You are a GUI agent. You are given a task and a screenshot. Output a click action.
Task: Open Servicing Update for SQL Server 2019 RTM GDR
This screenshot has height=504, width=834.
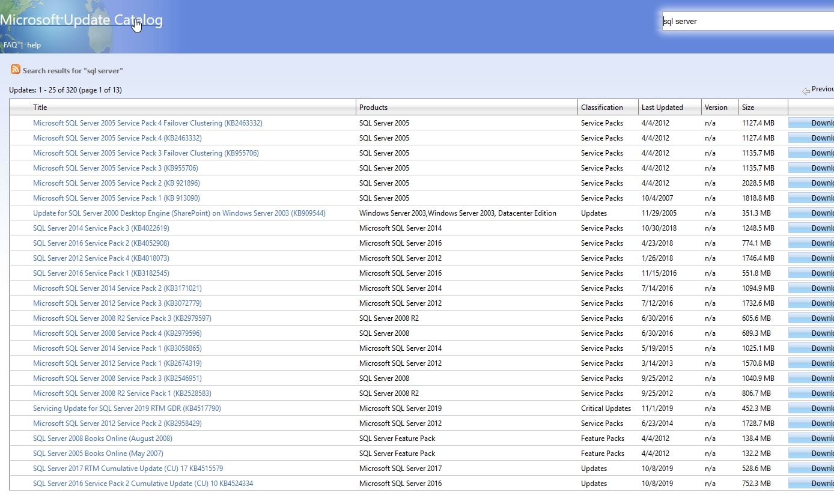point(127,408)
